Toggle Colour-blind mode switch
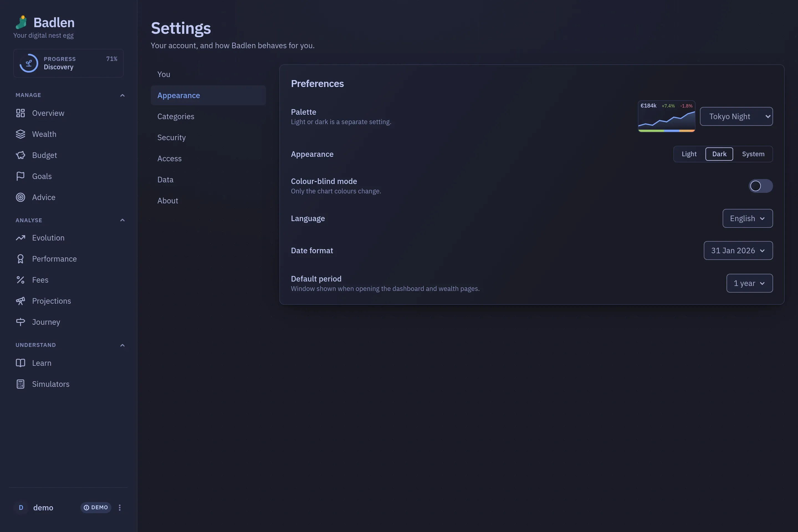Image resolution: width=798 pixels, height=532 pixels. 761,186
